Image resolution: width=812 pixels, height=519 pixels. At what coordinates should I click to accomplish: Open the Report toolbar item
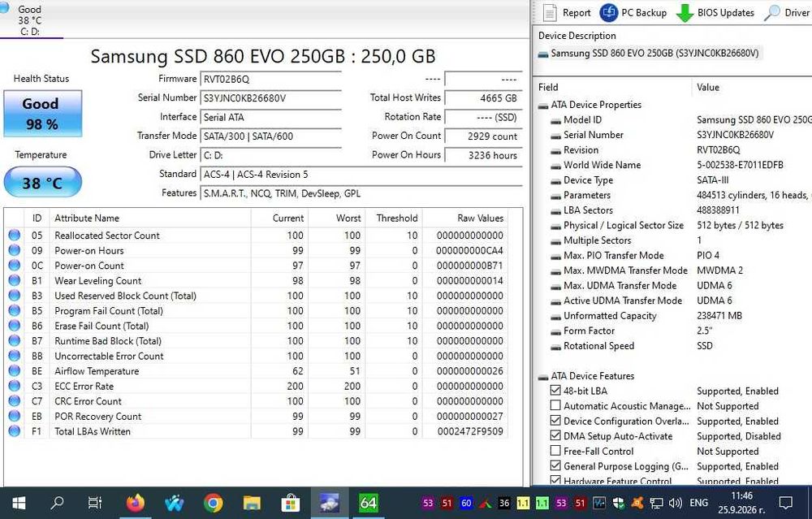[567, 13]
